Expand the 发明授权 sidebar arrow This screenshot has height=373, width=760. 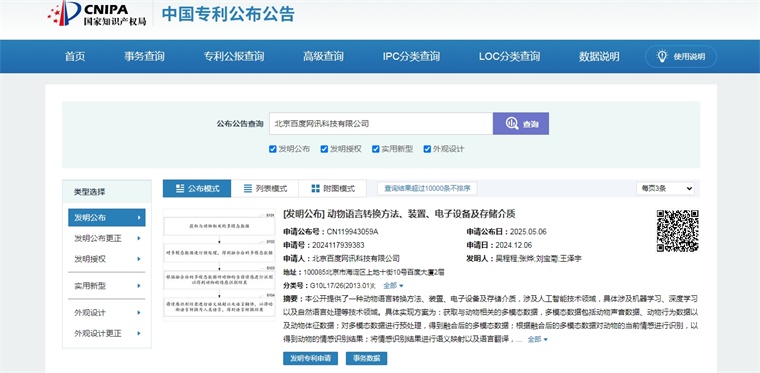tap(139, 259)
